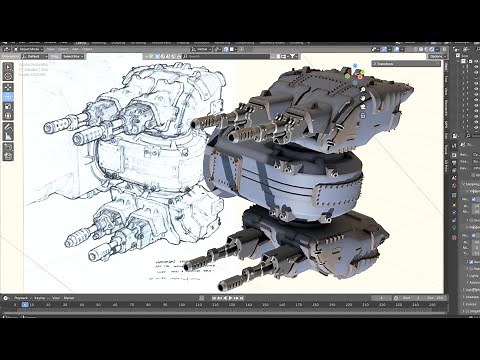Open the Object menu in viewport header
This screenshot has height=360, width=480.
tap(87, 49)
